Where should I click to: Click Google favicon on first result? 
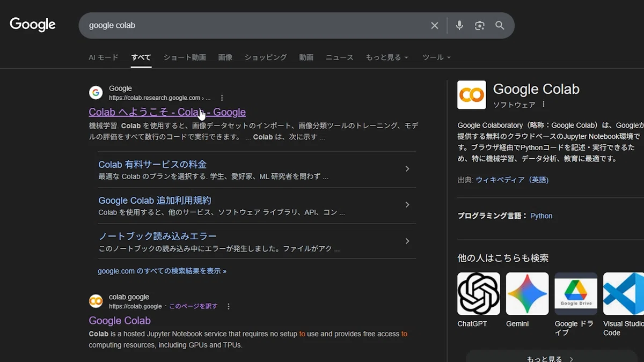(x=96, y=93)
